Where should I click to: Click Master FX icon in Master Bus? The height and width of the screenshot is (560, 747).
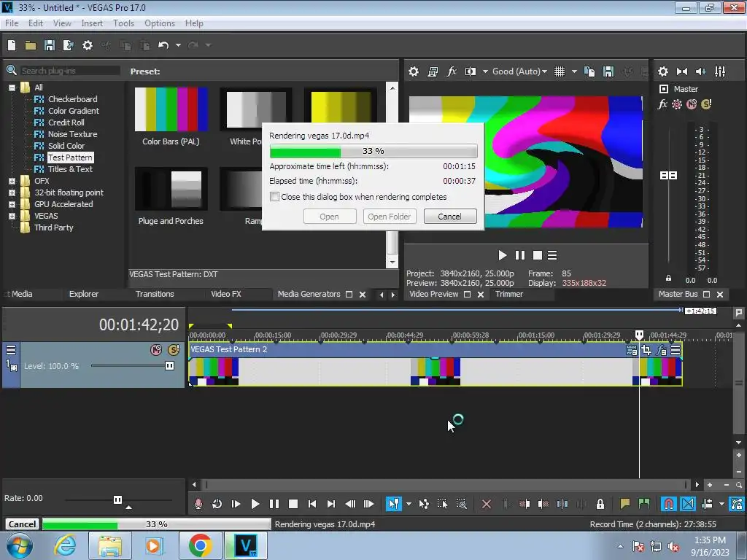(662, 104)
